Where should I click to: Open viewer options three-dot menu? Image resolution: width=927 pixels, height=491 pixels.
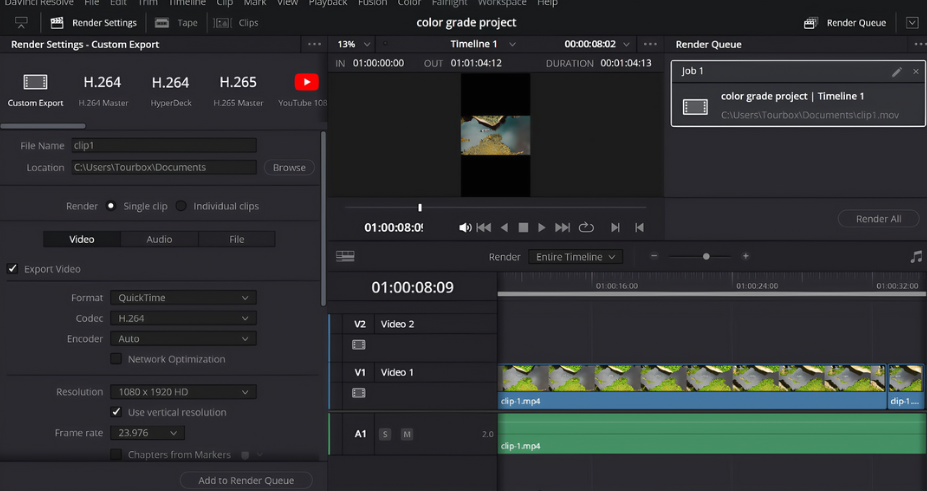coord(650,44)
